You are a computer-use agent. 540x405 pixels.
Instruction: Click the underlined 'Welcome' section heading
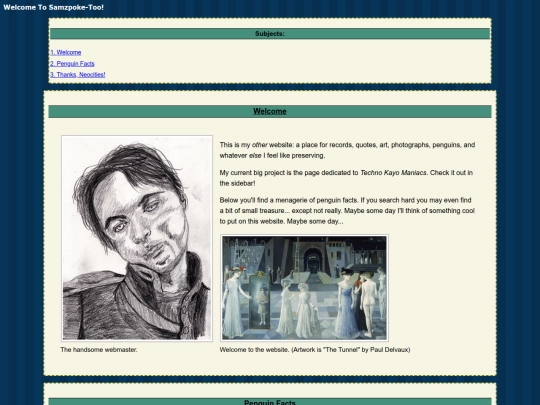[x=270, y=111]
